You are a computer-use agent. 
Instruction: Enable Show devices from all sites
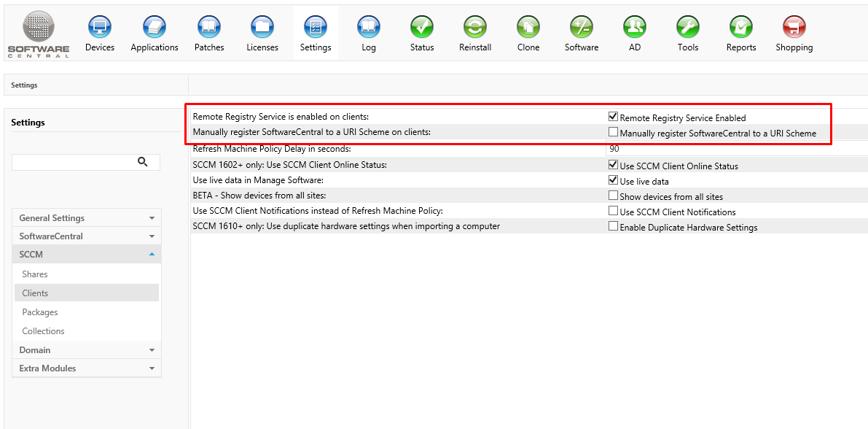[x=614, y=196]
